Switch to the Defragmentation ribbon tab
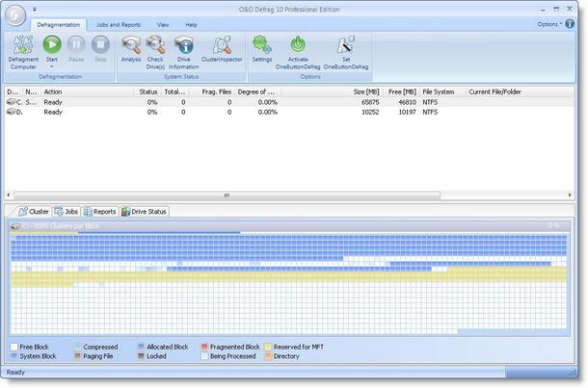The image size is (588, 388). click(59, 25)
